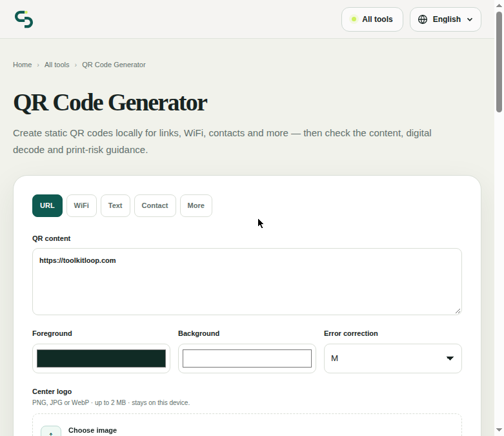The height and width of the screenshot is (436, 504).
Task: Click the page vertical scrollbar thumb
Action: (499, 62)
